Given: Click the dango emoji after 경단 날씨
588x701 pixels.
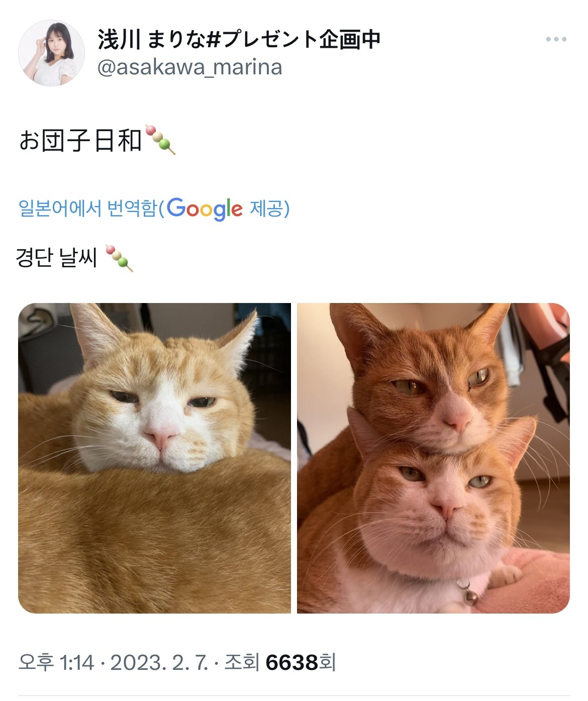Looking at the screenshot, I should point(119,258).
